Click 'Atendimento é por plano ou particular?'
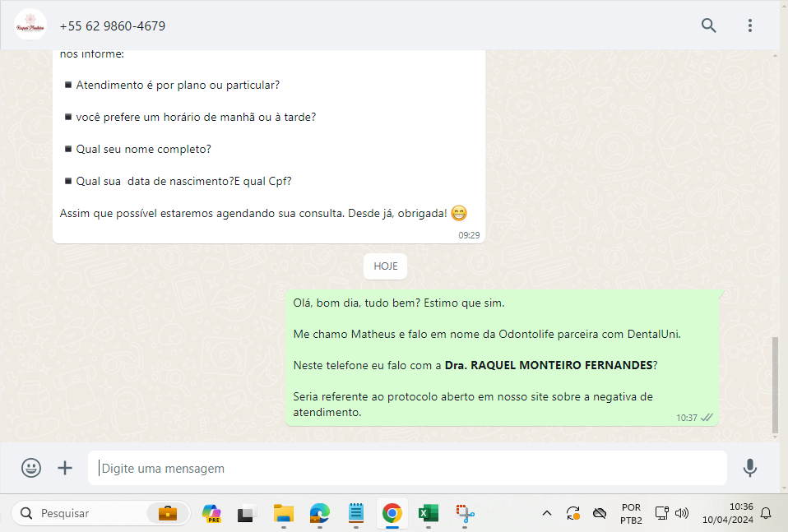 [178, 85]
